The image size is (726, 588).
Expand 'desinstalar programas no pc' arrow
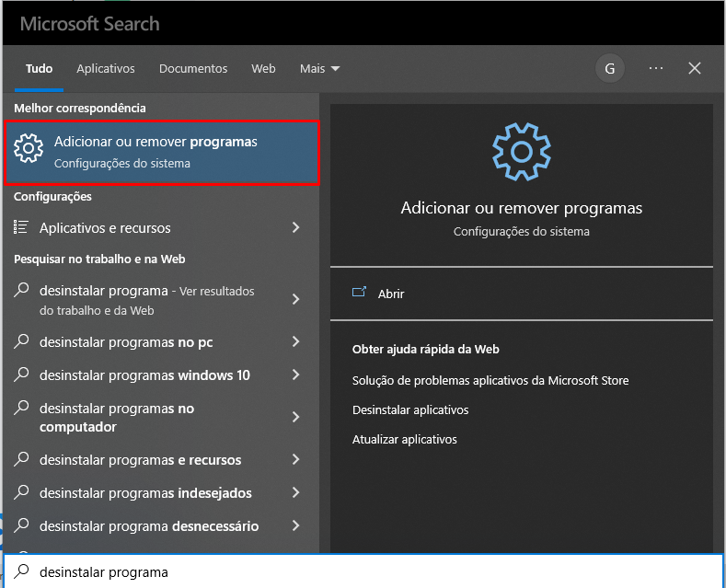pos(296,341)
